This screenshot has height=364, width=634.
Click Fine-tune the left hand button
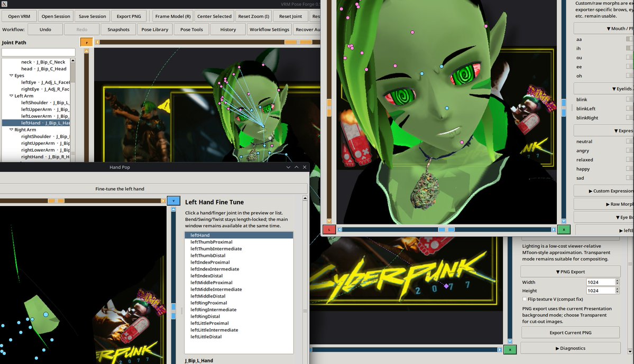tap(120, 189)
